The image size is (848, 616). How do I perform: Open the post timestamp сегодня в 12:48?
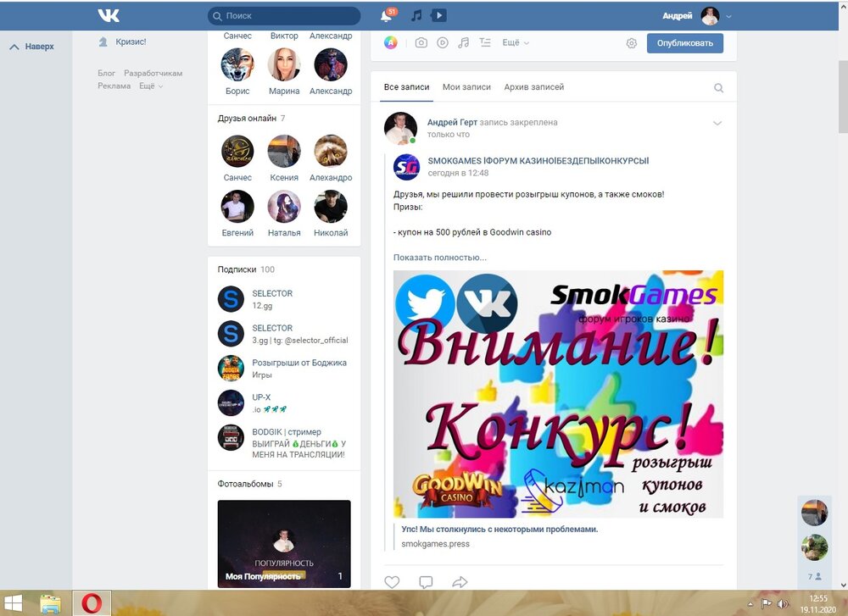click(x=458, y=173)
